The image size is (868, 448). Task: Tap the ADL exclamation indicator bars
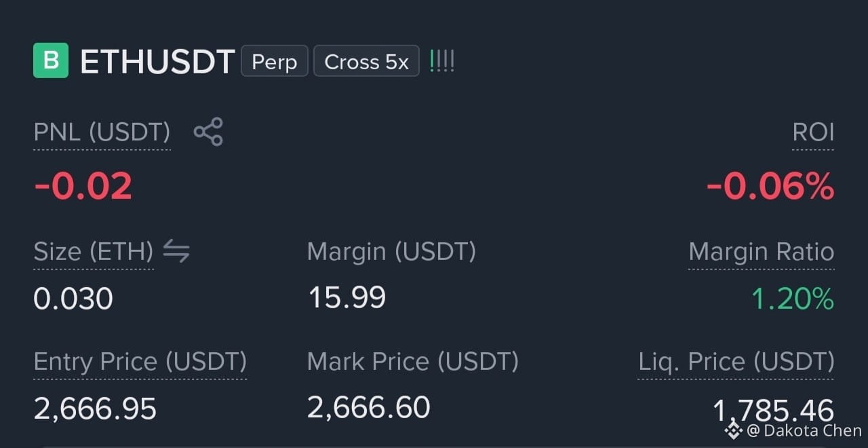click(442, 62)
